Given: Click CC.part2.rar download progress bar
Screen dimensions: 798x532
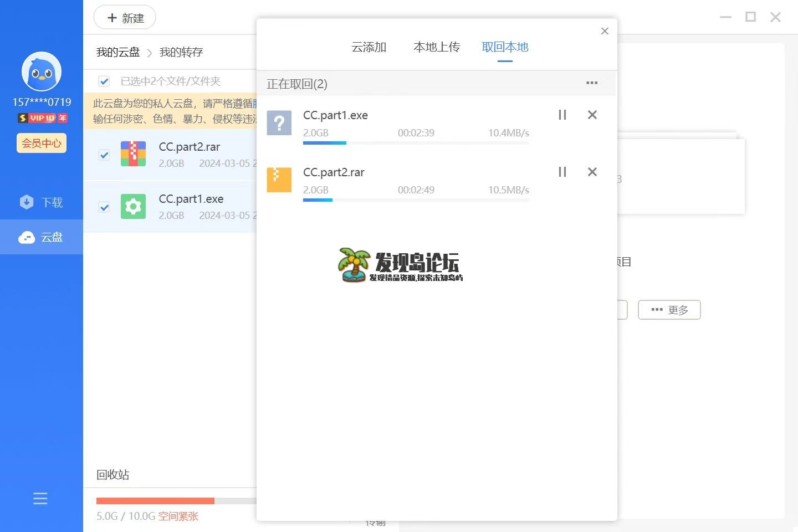Looking at the screenshot, I should click(416, 200).
